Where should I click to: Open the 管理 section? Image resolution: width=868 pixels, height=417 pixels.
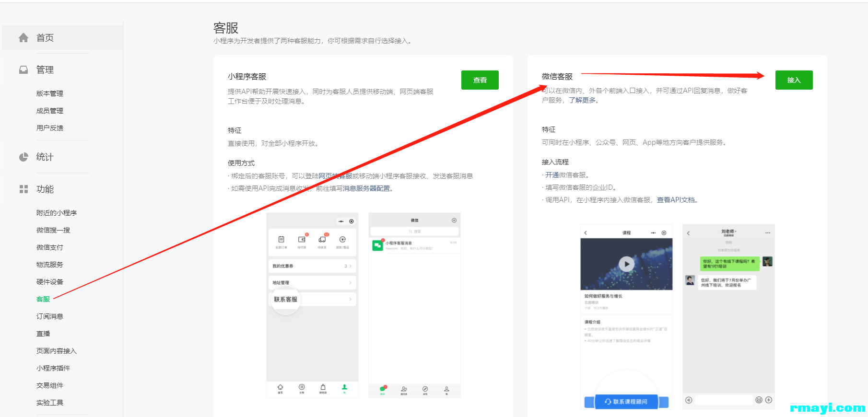(45, 70)
